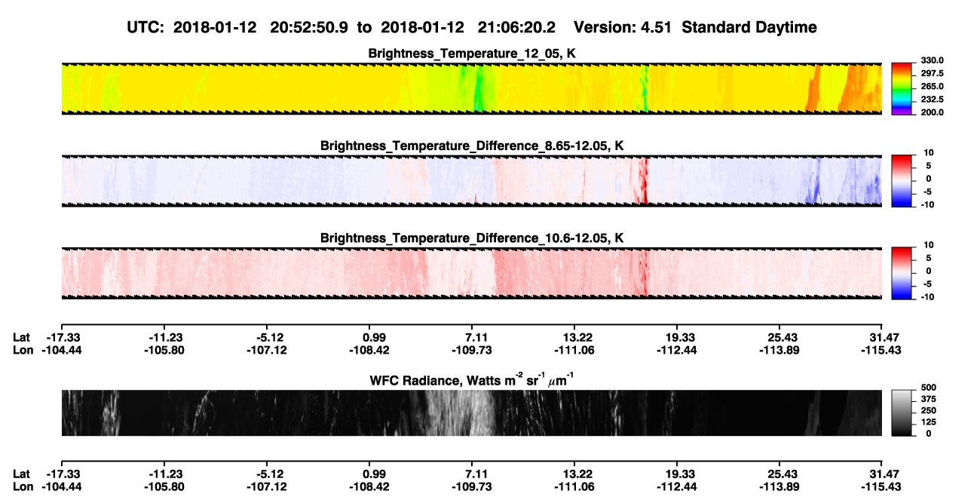Image resolution: width=980 pixels, height=503 pixels.
Task: Click latitude '7.11' below the WFC Radiance strip
Action: point(472,474)
